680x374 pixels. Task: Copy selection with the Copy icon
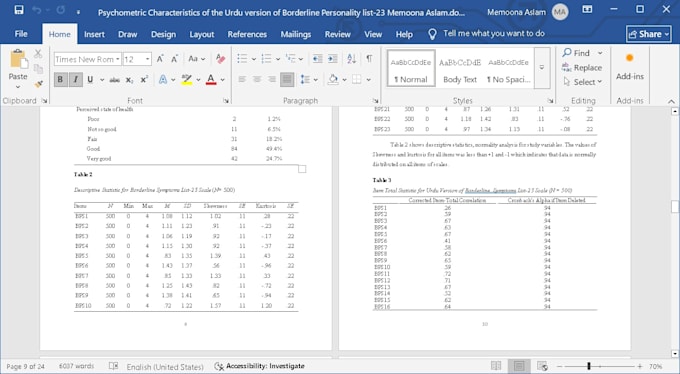click(x=38, y=69)
